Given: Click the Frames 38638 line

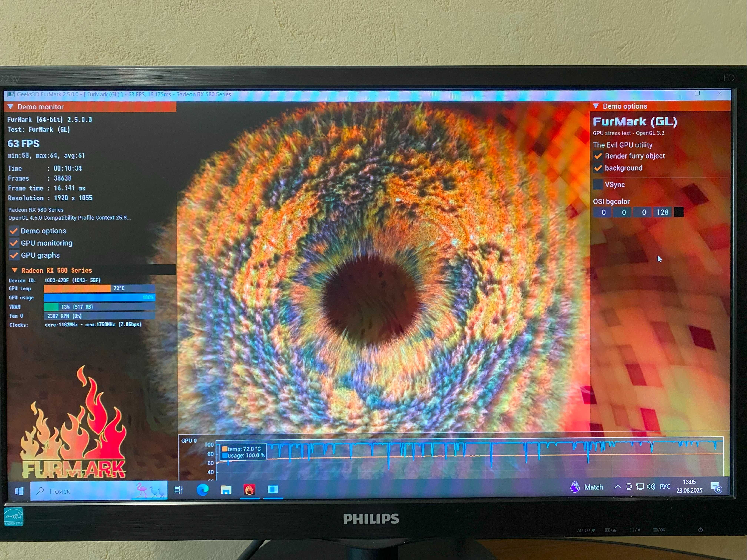Looking at the screenshot, I should pyautogui.click(x=40, y=178).
